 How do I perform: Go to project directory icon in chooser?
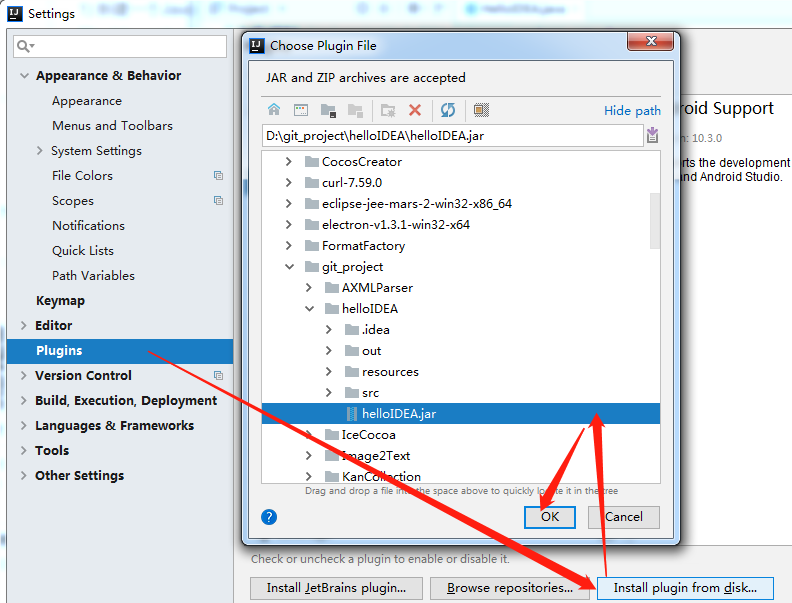[328, 110]
